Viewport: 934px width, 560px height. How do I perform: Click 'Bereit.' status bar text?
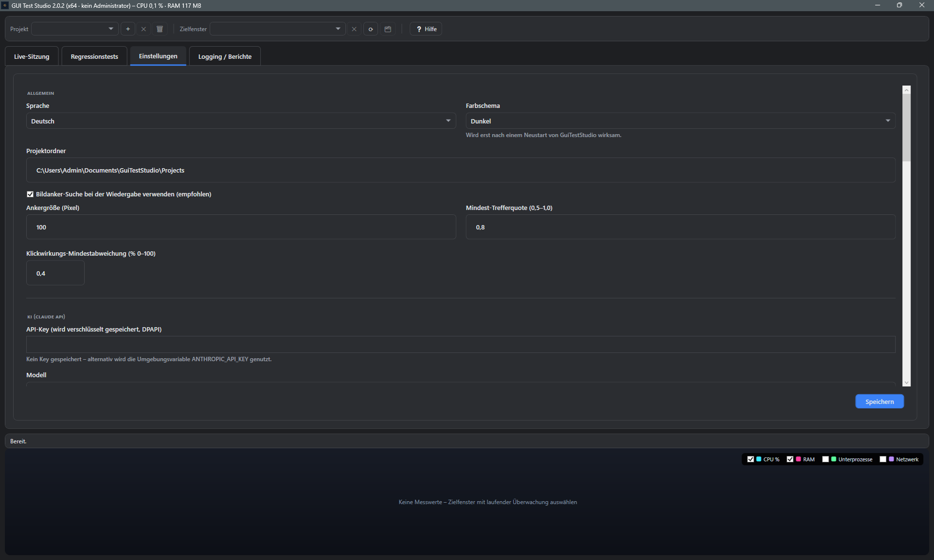pos(18,441)
